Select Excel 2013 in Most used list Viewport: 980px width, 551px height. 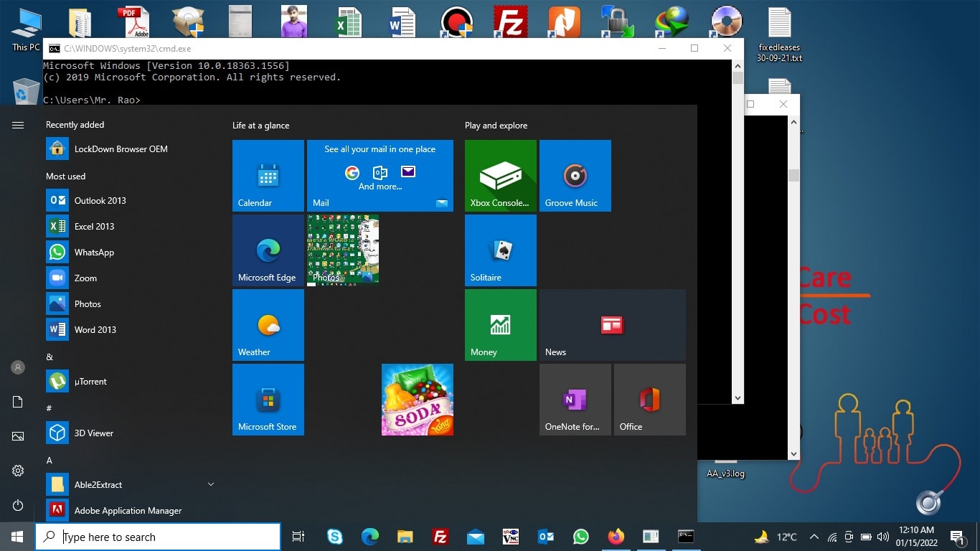[x=94, y=227]
